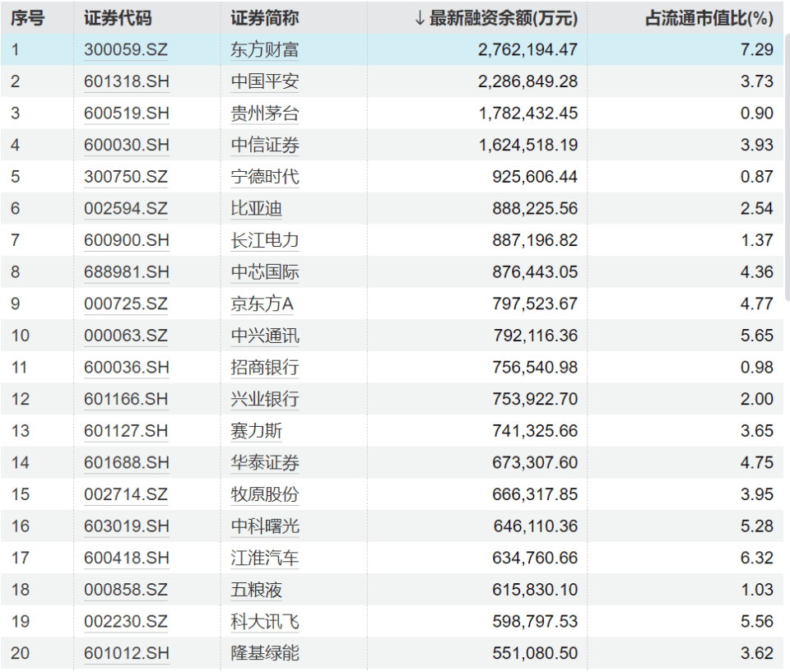This screenshot has height=672, width=790.
Task: Select the ratio value 1.03
Action: click(757, 590)
